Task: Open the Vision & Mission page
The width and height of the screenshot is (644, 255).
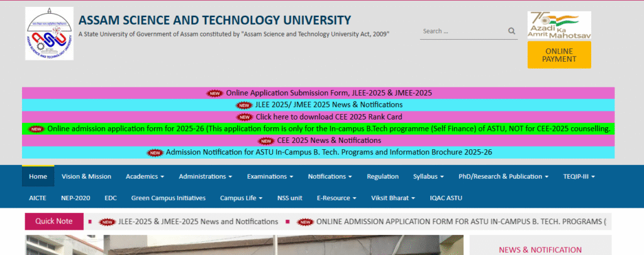Action: [x=86, y=176]
